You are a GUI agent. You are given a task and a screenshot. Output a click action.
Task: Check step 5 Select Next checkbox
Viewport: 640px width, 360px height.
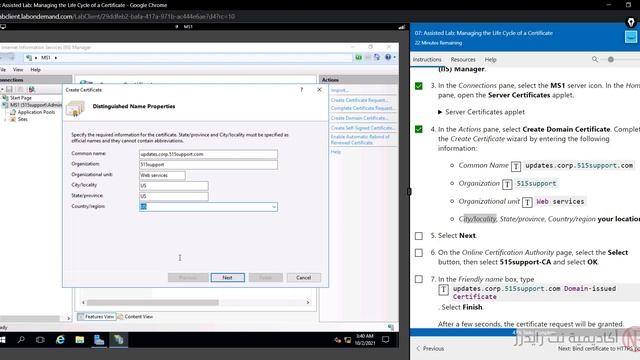419,236
